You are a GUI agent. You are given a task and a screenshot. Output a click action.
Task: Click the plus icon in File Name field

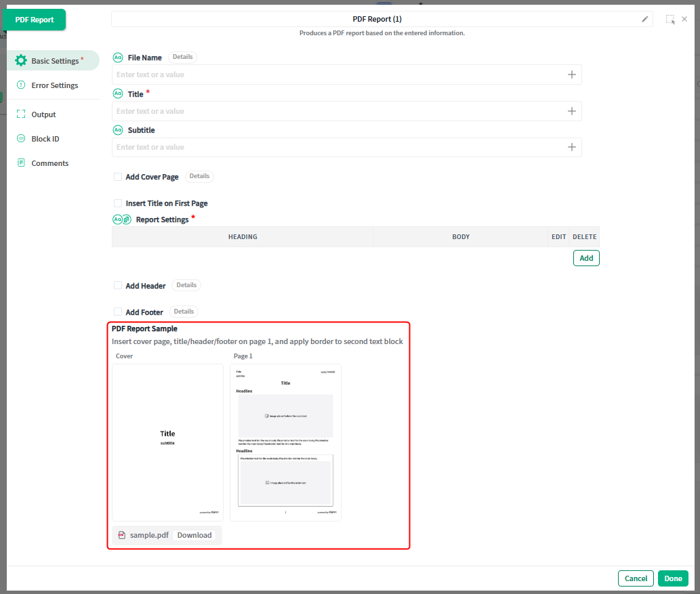coord(572,75)
